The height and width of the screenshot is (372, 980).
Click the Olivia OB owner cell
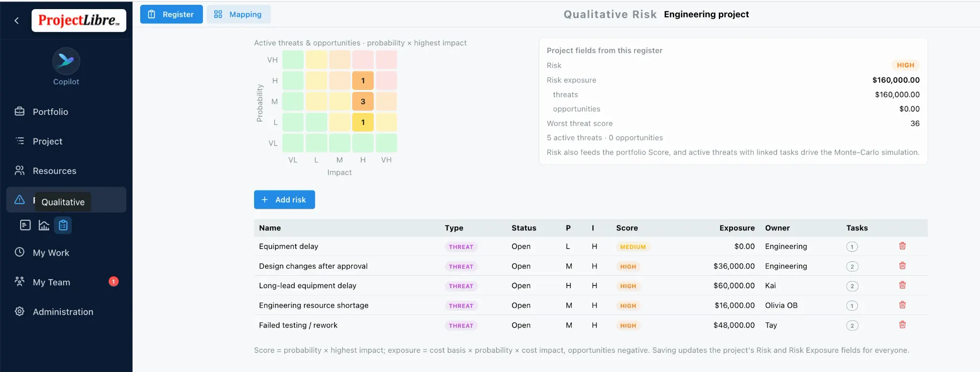pos(781,305)
